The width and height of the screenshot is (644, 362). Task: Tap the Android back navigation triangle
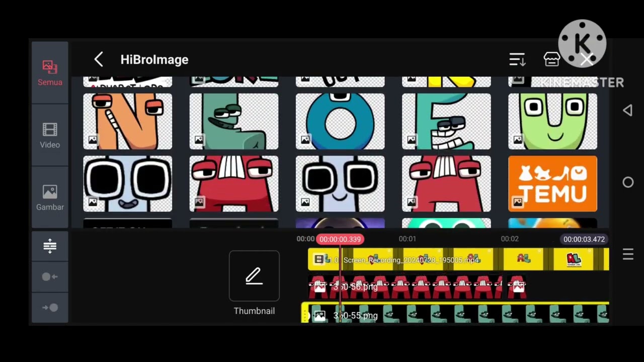pos(627,111)
